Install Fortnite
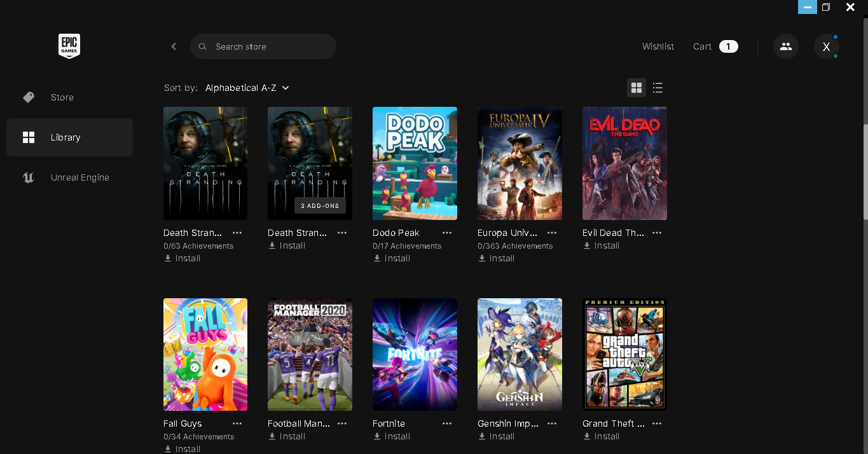The image size is (868, 454). [x=392, y=436]
